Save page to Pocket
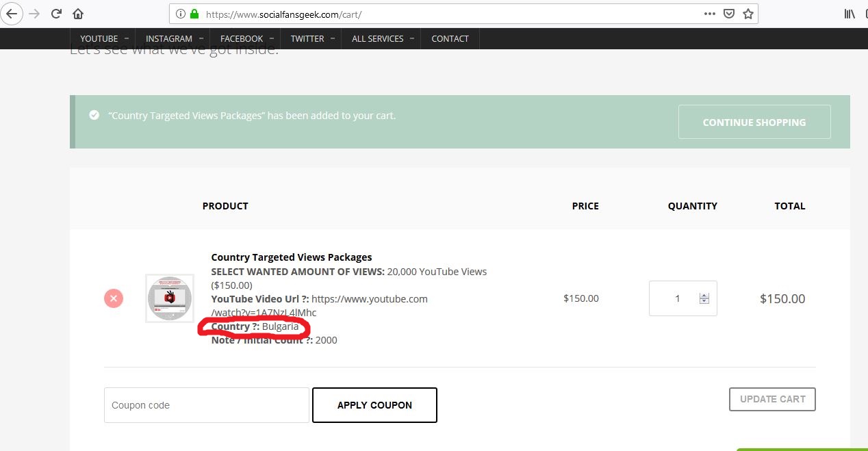Image resolution: width=868 pixels, height=451 pixels. click(730, 14)
